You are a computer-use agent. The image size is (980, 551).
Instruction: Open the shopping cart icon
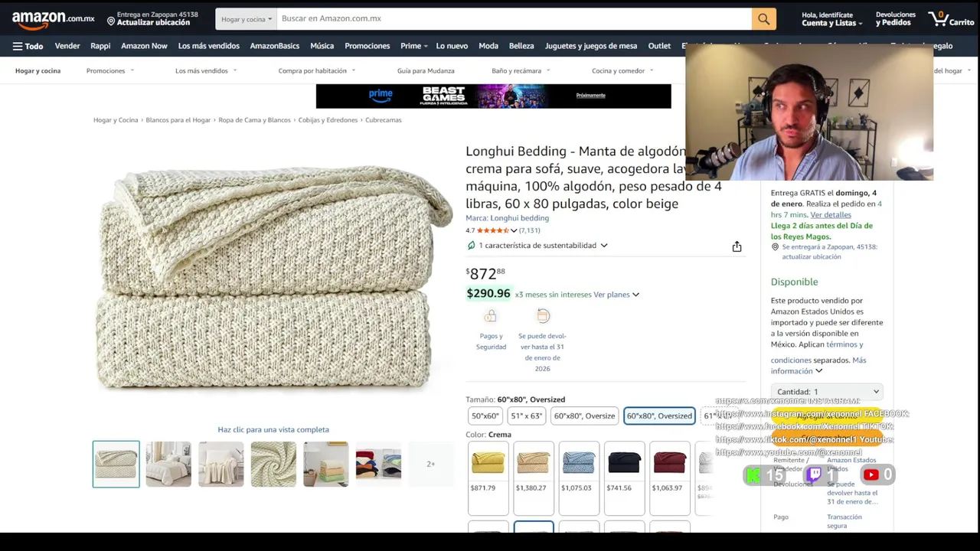(x=951, y=18)
